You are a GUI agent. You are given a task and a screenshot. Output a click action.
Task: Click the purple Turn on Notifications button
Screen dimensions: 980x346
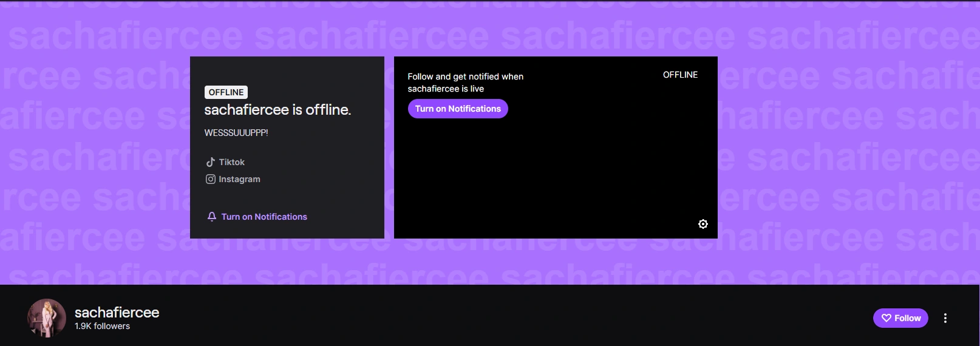tap(458, 109)
